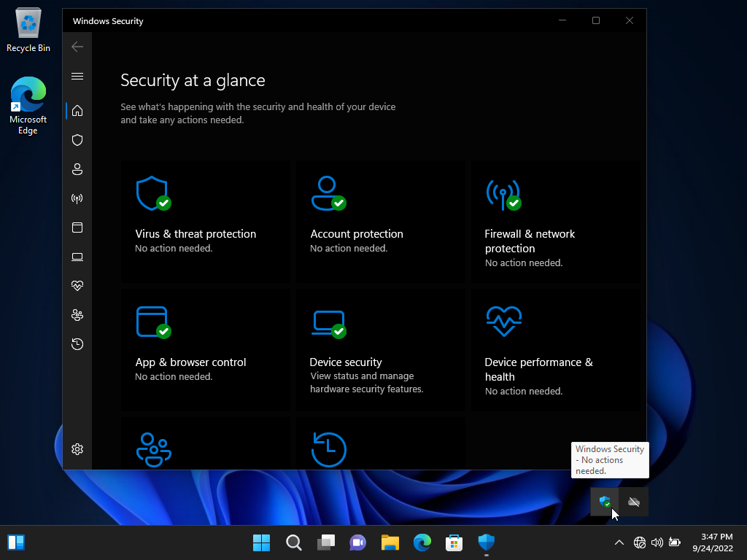This screenshot has width=747, height=560.
Task: Click the battery icon in the system tray
Action: (674, 542)
